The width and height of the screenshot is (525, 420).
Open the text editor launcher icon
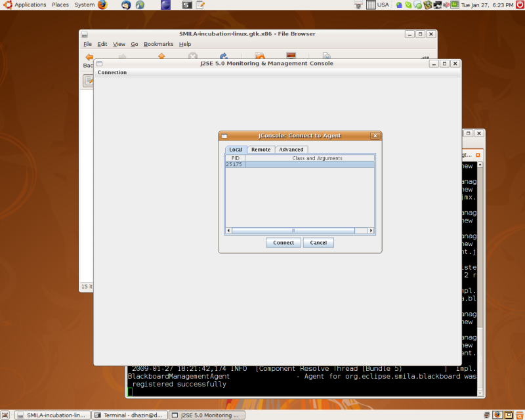tap(200, 5)
